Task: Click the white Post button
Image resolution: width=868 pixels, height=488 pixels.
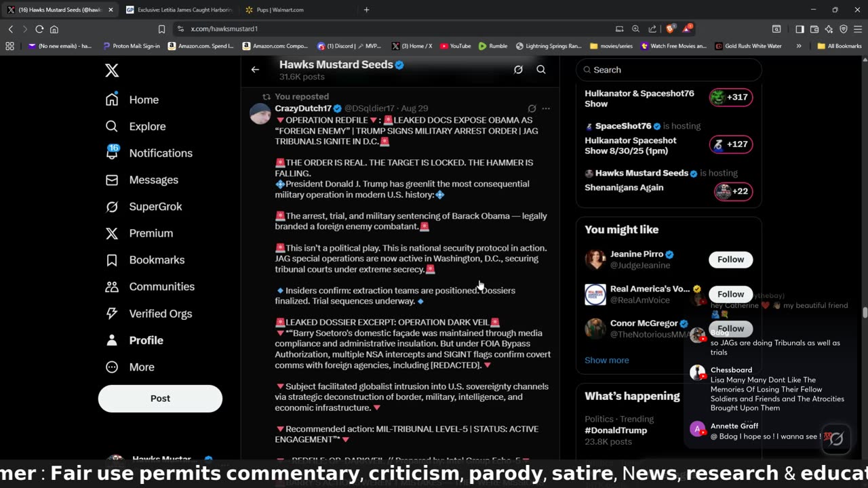Action: 160,399
